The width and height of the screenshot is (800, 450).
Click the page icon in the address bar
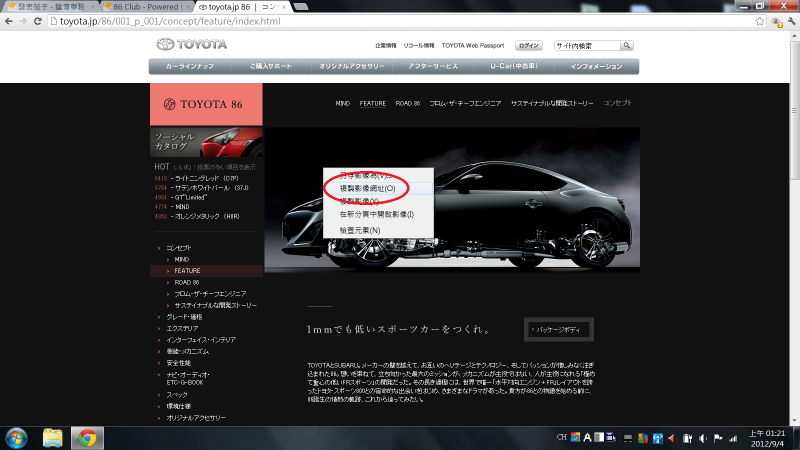(54, 21)
